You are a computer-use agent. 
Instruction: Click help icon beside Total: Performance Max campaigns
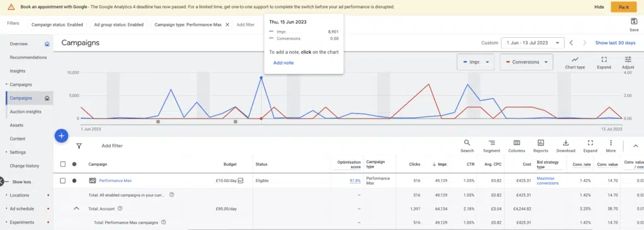click(x=164, y=222)
